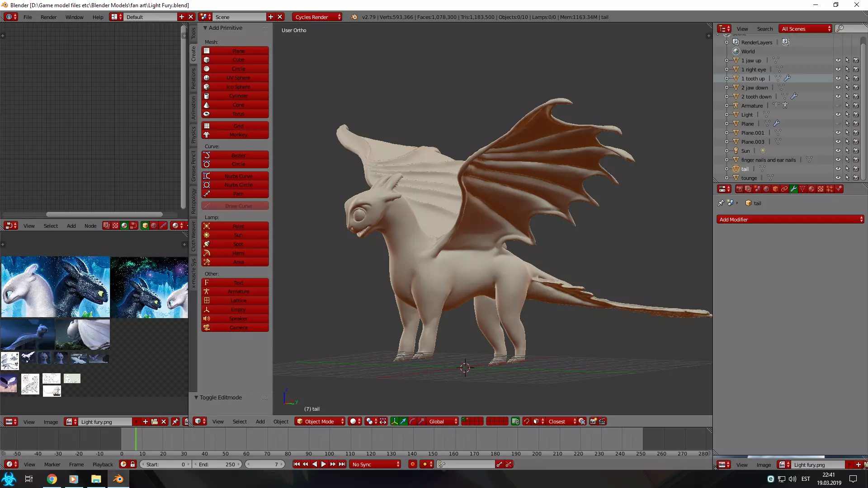Open the Help menu

98,17
